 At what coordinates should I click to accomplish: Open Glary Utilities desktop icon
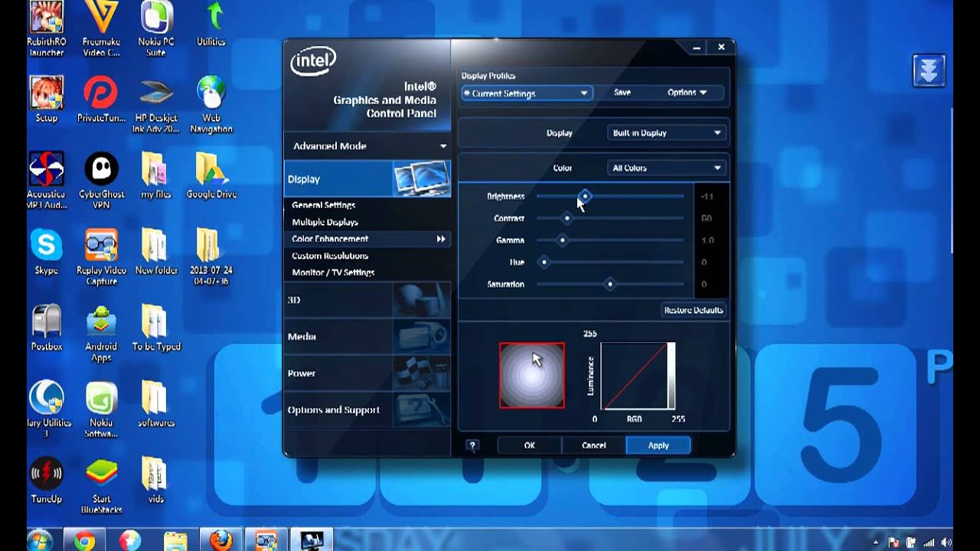tap(46, 409)
